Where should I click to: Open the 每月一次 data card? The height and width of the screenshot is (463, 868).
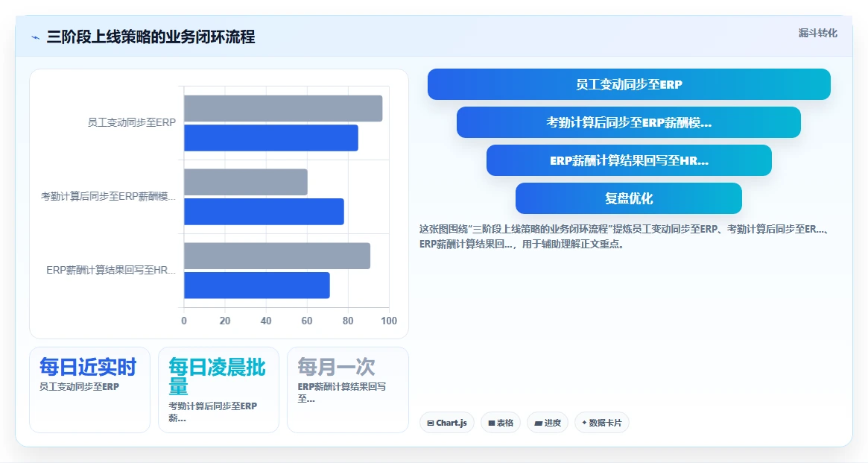pos(348,390)
